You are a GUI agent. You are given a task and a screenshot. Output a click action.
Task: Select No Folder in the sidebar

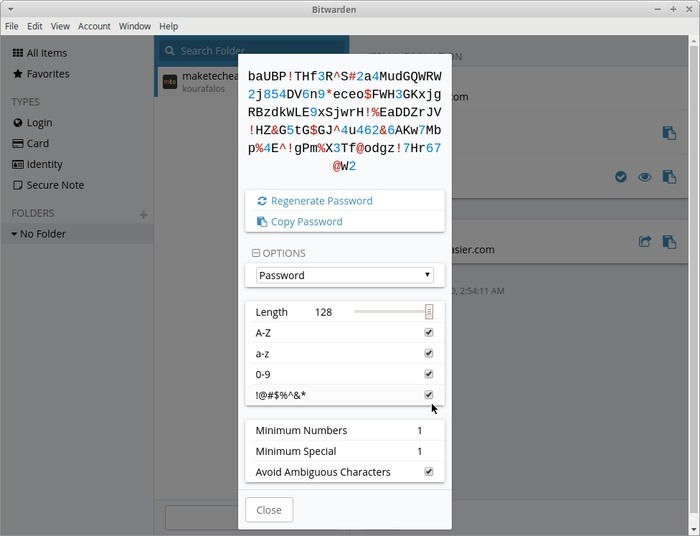pyautogui.click(x=43, y=234)
